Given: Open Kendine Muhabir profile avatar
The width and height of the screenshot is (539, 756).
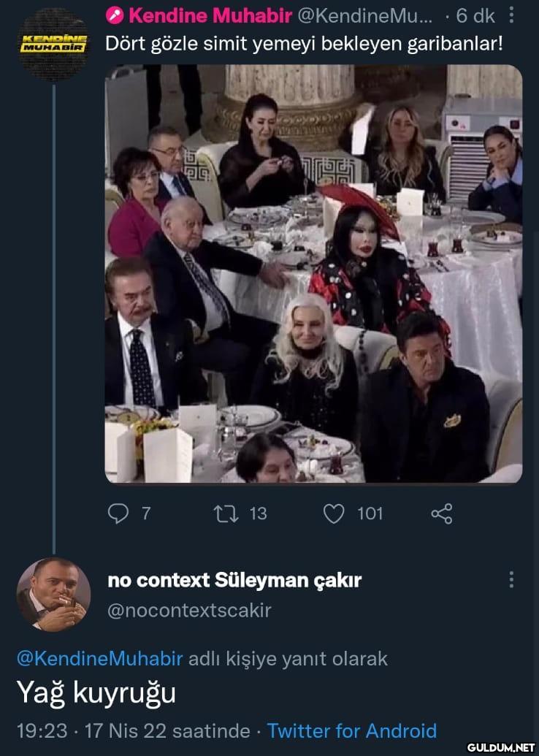Looking at the screenshot, I should [x=53, y=44].
